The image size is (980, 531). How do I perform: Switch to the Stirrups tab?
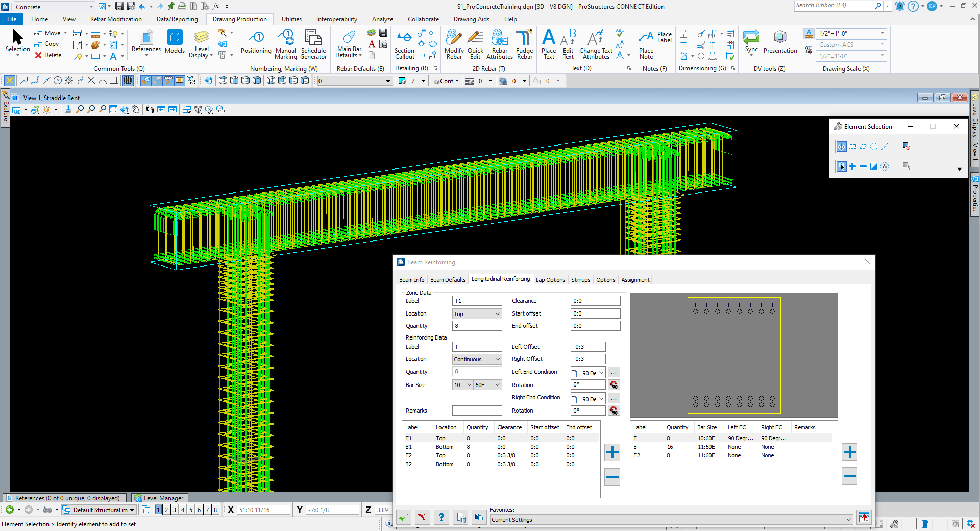coord(580,280)
